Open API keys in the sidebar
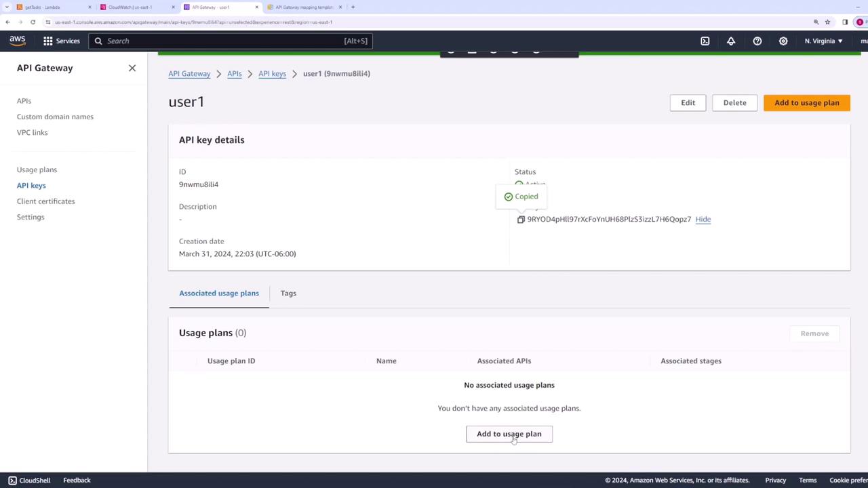 pos(31,185)
